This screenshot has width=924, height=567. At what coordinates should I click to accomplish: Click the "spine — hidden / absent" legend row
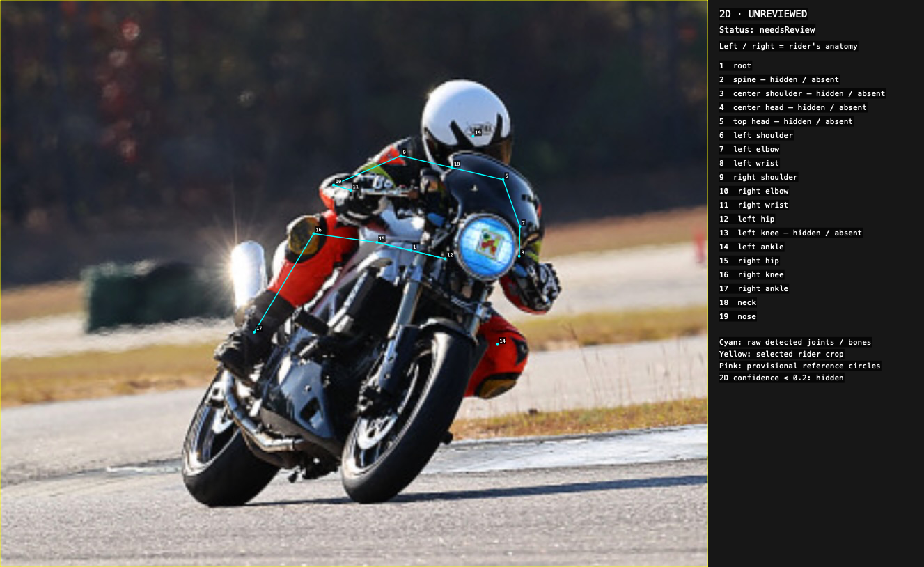click(779, 79)
